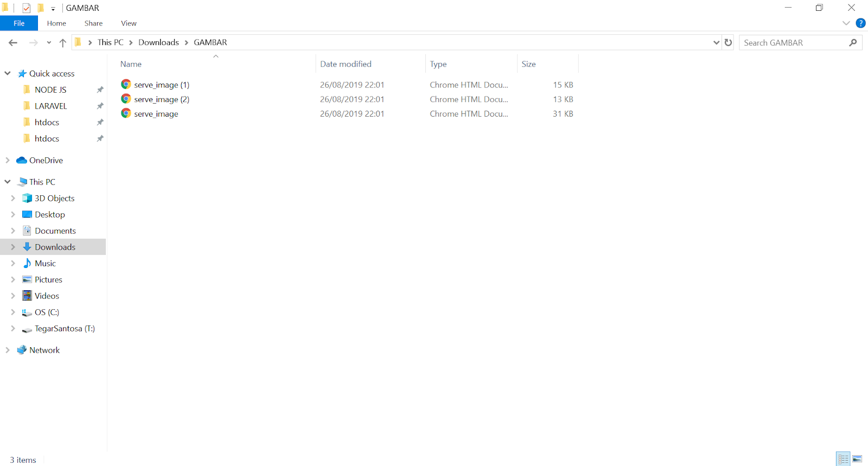Switch to Large icons view layout

(857, 459)
